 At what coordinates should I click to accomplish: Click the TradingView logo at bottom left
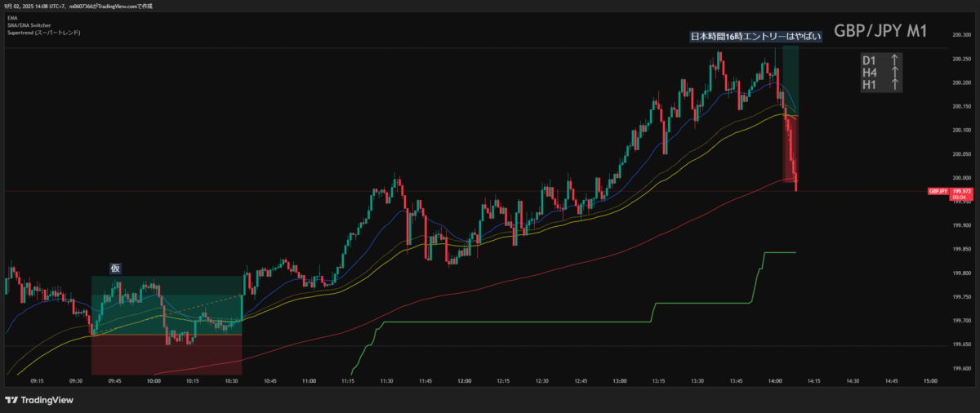pos(39,400)
